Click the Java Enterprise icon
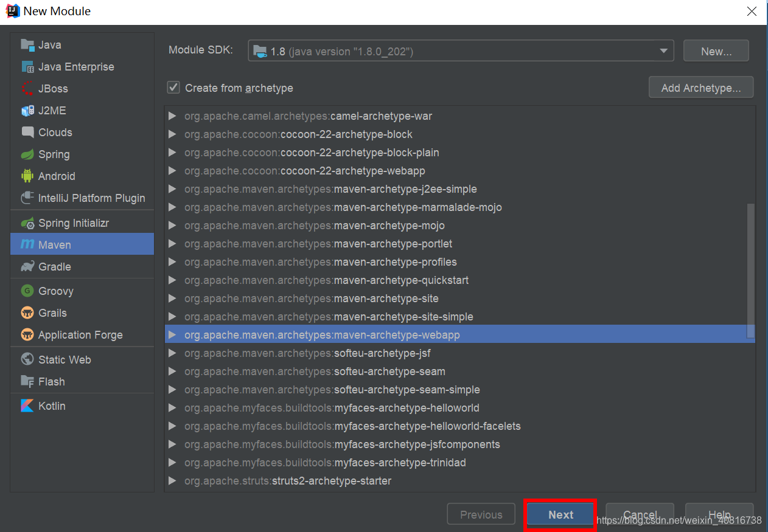Screen dimensions: 768x532 pyautogui.click(x=27, y=67)
